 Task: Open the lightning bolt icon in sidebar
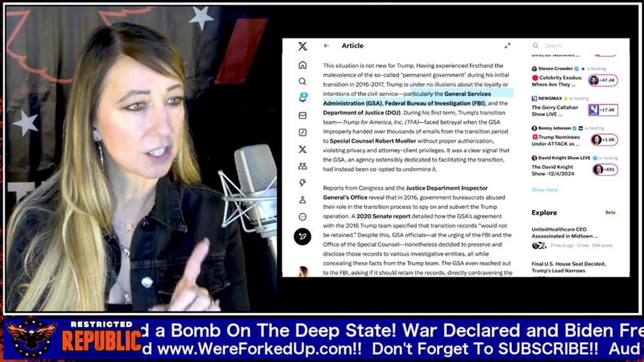tap(302, 183)
